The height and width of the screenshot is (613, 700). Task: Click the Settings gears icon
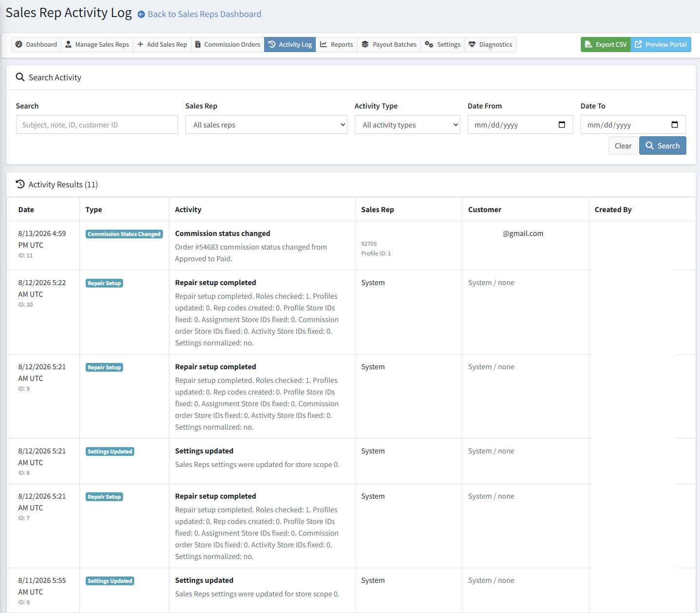point(429,44)
